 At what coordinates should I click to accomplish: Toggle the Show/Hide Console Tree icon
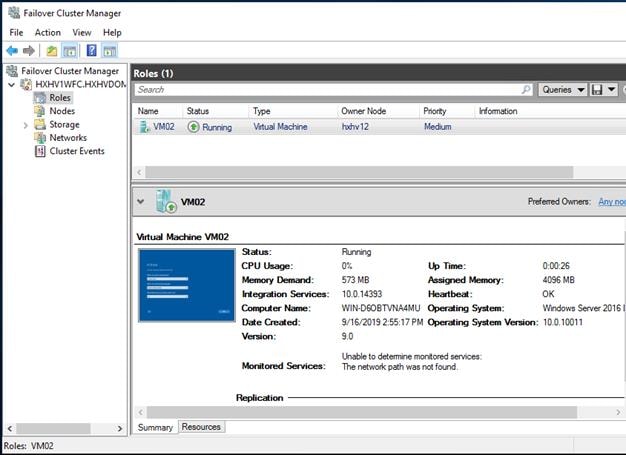pos(69,51)
